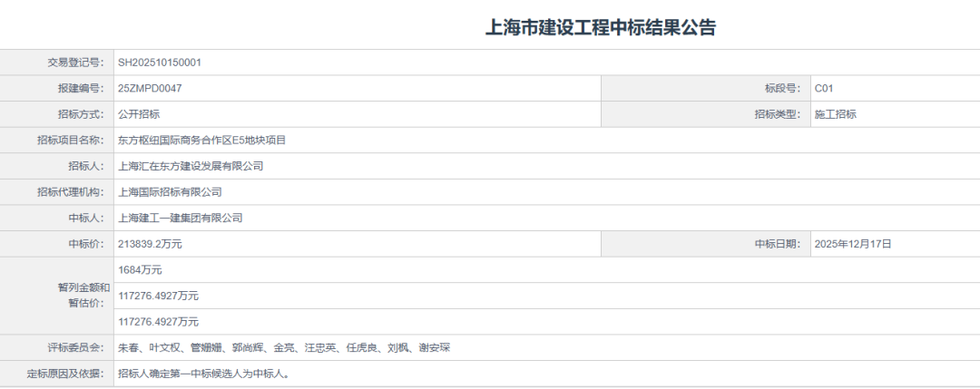
Task: Click the 招标代理机构 row label
Action: point(70,192)
